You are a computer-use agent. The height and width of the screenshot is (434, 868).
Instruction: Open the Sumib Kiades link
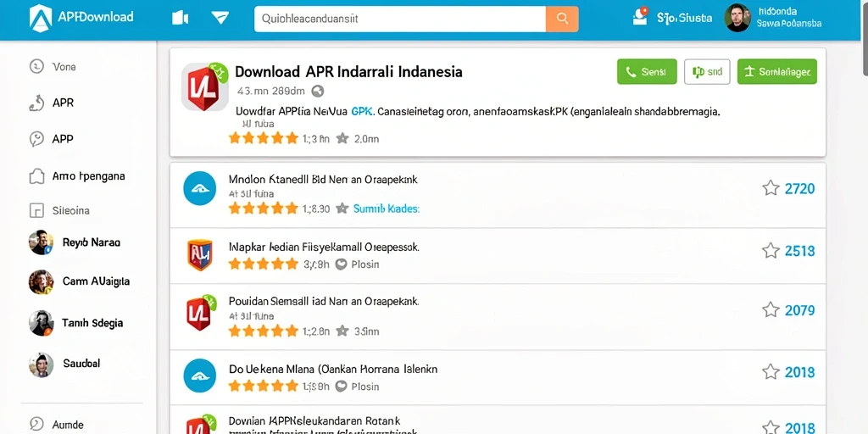tap(387, 209)
